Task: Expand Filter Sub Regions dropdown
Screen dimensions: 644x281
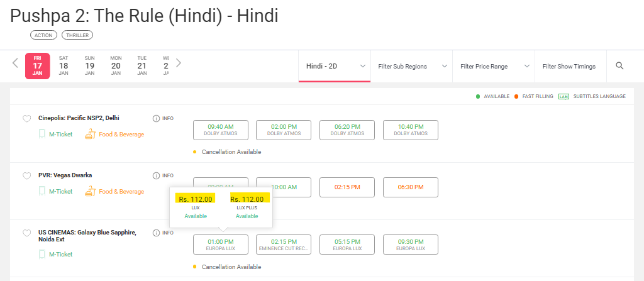Action: 411,66
